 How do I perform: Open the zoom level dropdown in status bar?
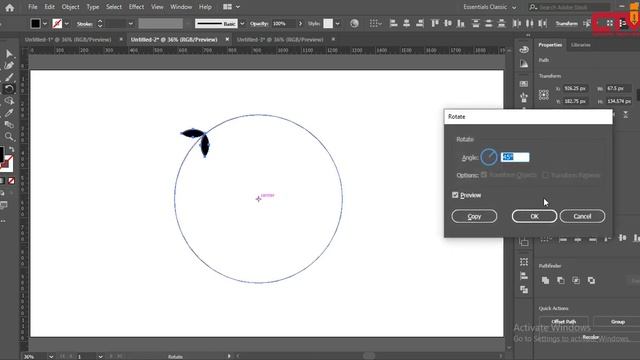point(51,356)
